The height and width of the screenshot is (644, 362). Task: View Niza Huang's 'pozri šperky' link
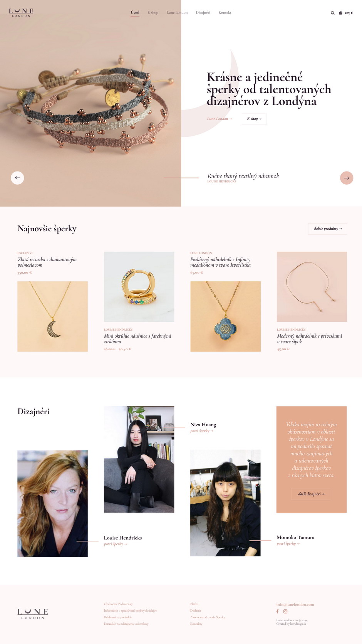click(x=202, y=431)
